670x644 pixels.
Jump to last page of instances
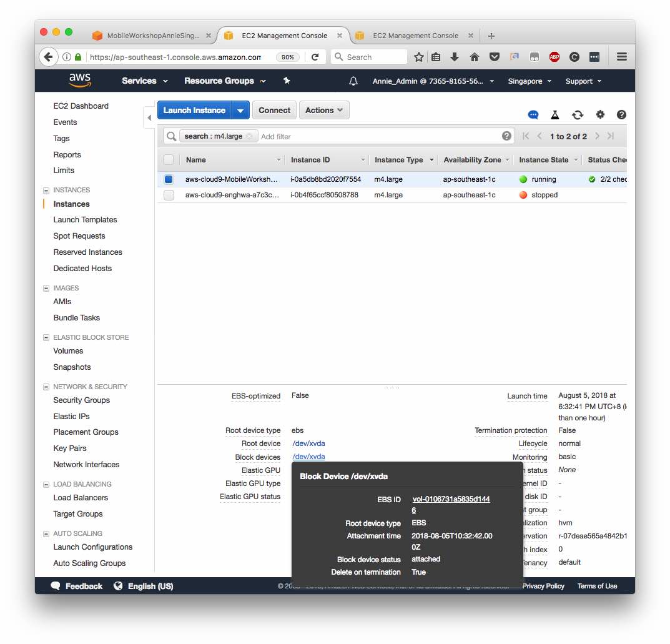pyautogui.click(x=611, y=136)
